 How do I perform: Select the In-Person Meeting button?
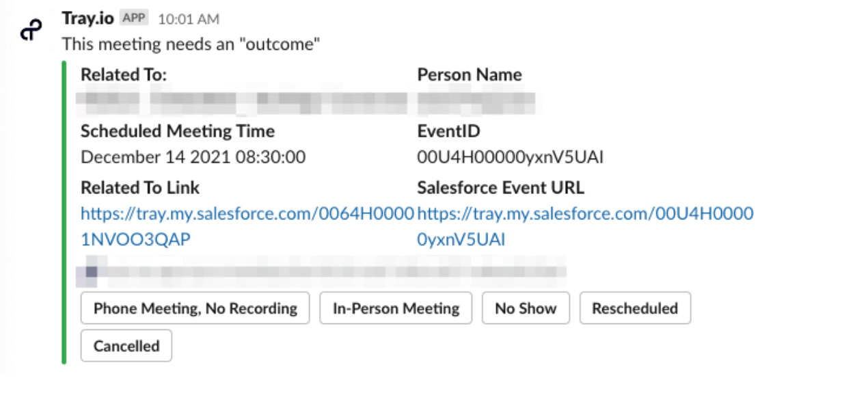[396, 308]
